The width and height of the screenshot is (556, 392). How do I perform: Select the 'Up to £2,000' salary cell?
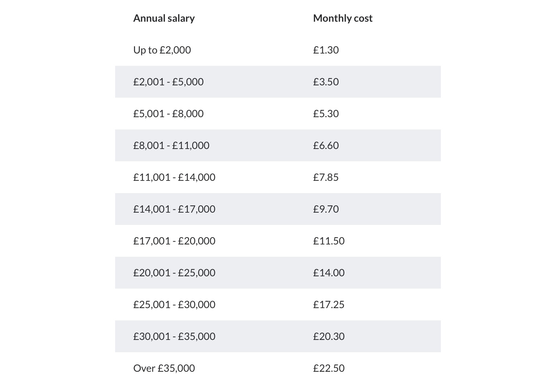pyautogui.click(x=162, y=50)
